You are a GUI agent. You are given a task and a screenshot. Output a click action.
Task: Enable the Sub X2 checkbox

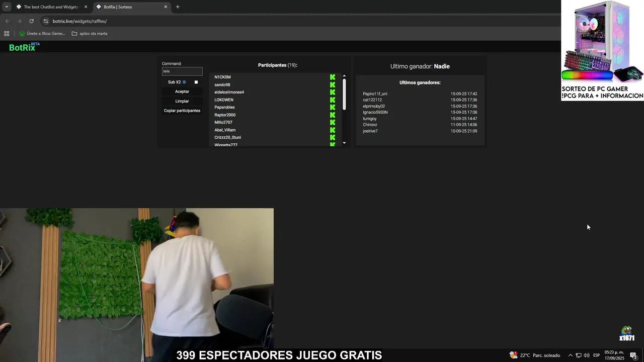[x=196, y=82]
